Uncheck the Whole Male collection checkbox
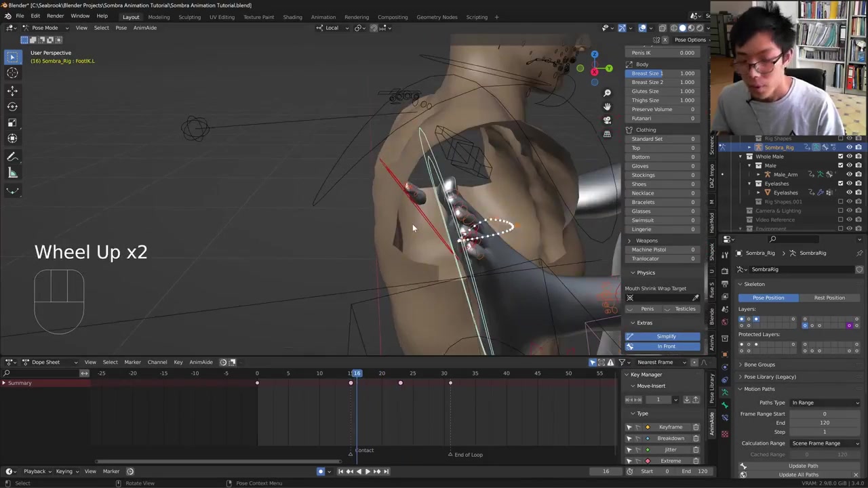Viewport: 868px width, 488px height. pos(841,157)
